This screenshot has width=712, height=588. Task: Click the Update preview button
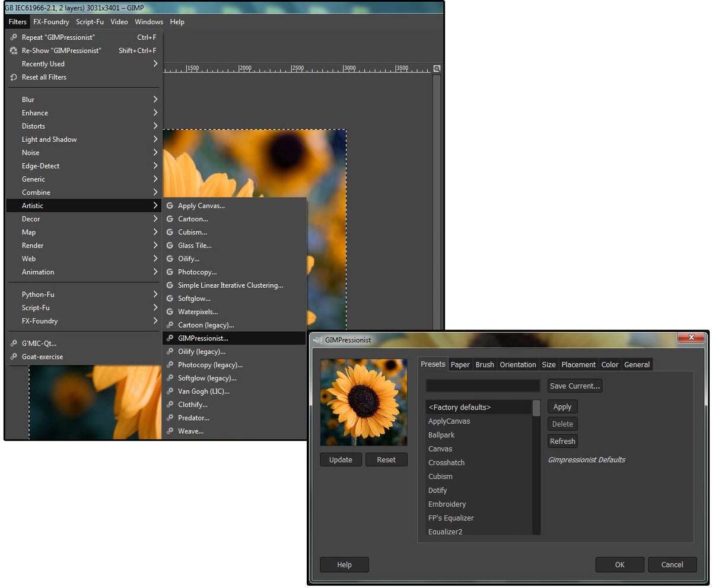[341, 459]
